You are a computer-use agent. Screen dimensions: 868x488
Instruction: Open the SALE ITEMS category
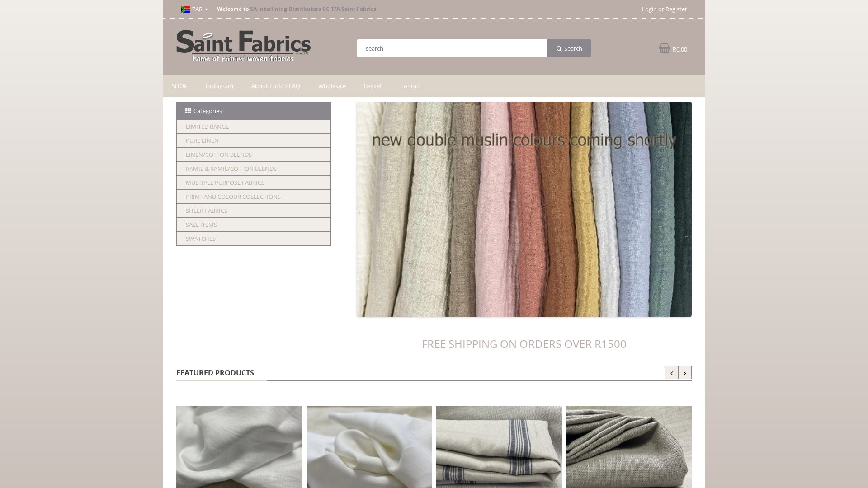(201, 225)
